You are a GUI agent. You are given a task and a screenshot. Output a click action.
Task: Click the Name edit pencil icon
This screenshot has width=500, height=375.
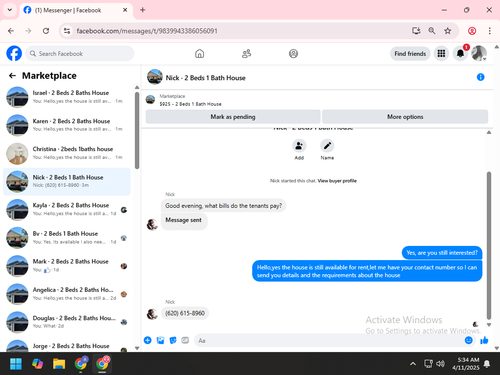click(x=327, y=146)
